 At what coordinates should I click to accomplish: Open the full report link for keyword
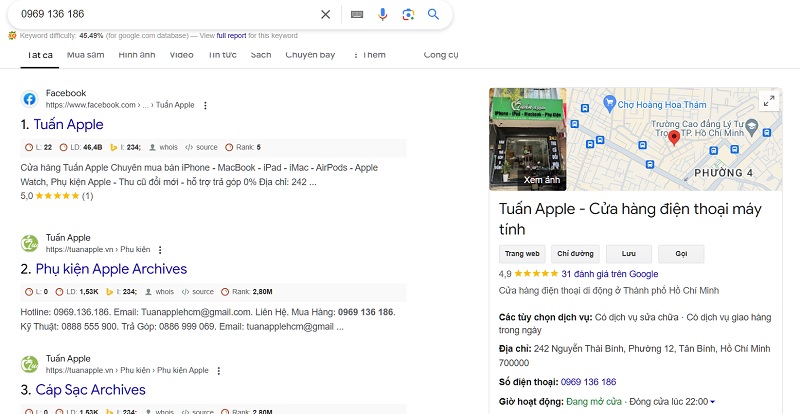(x=231, y=36)
